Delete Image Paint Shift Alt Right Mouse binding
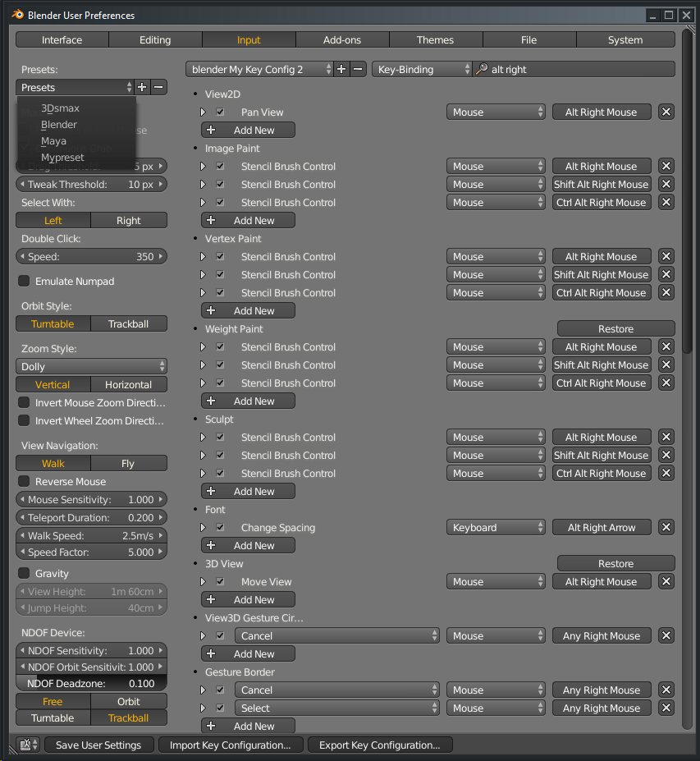This screenshot has height=761, width=700. [666, 185]
